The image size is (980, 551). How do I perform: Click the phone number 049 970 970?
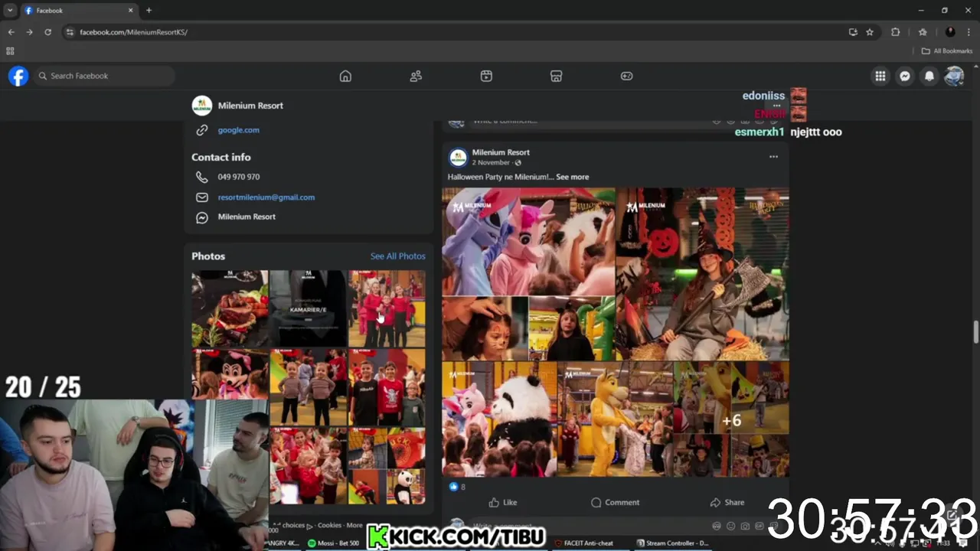click(238, 177)
